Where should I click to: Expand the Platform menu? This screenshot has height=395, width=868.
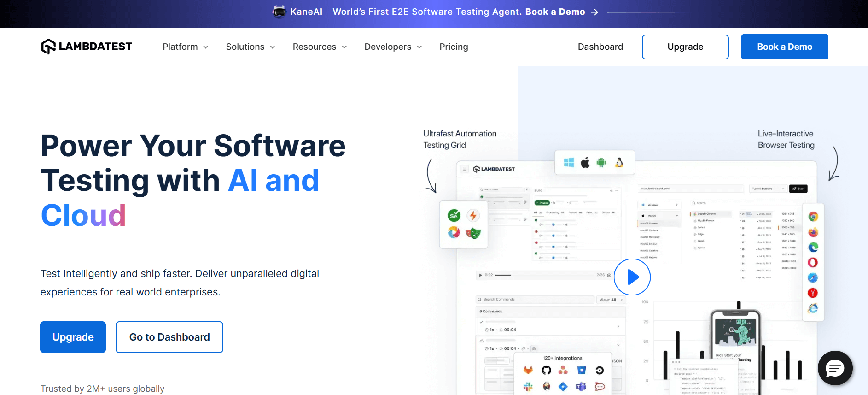185,47
